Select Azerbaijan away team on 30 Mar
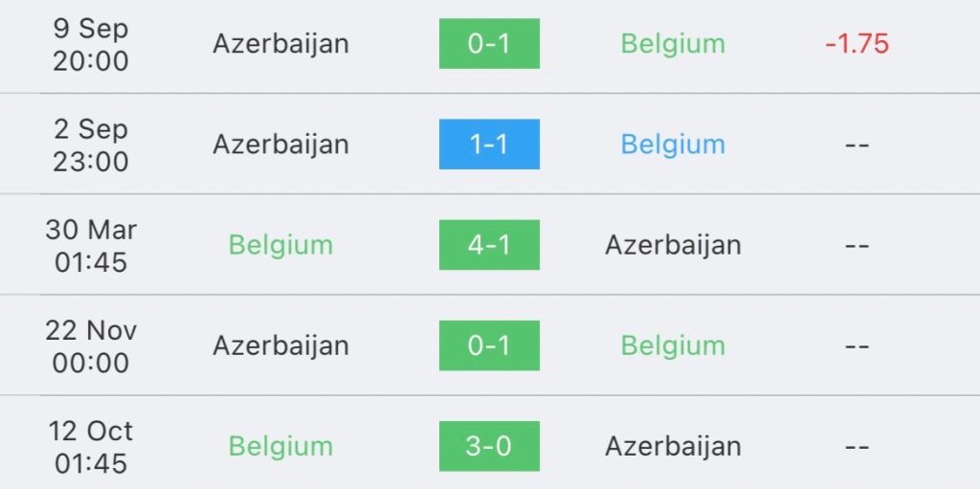The width and height of the screenshot is (980, 489). [673, 246]
